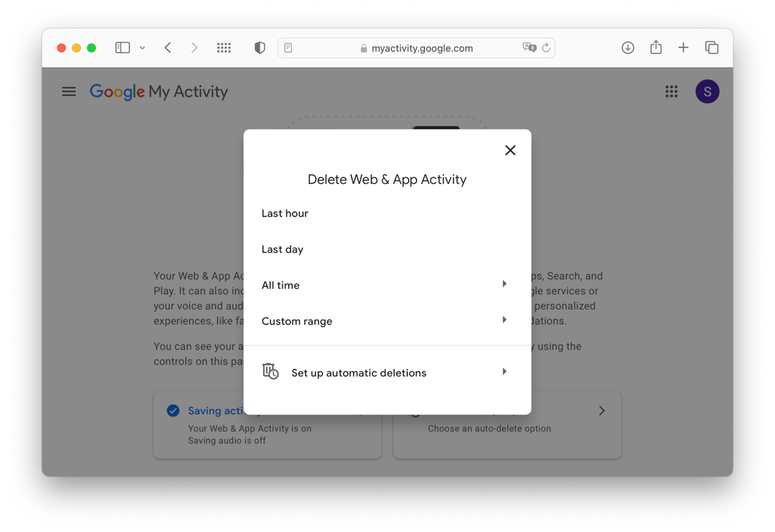This screenshot has width=775, height=532.
Task: Minimize the Safari window with yellow button
Action: (77, 48)
